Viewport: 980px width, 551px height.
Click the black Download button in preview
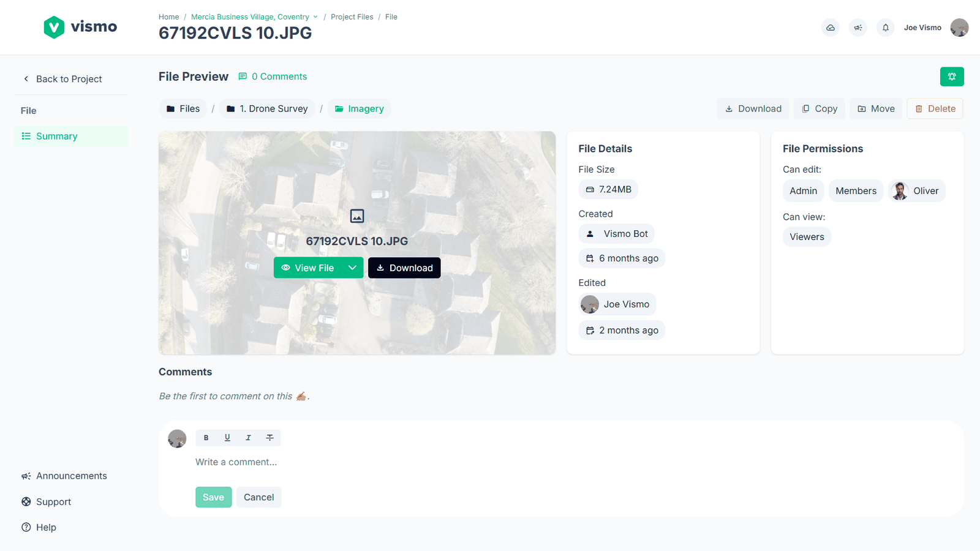[404, 268]
